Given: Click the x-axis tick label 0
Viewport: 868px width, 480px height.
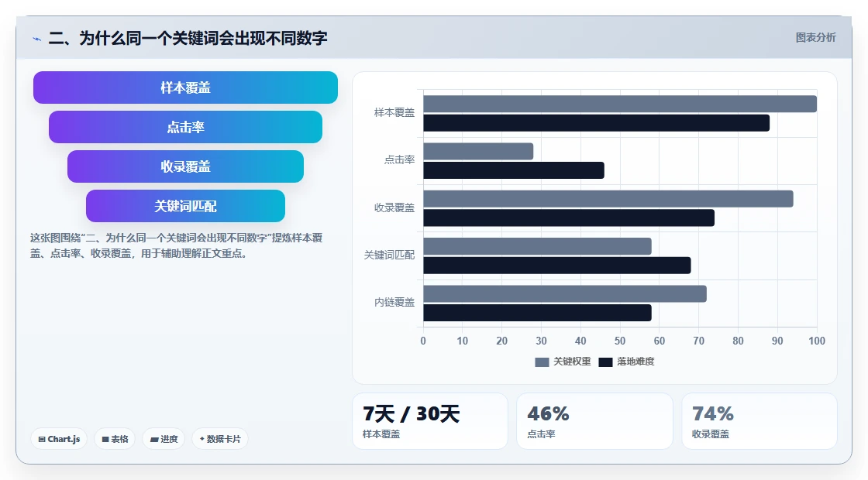Looking at the screenshot, I should (423, 341).
